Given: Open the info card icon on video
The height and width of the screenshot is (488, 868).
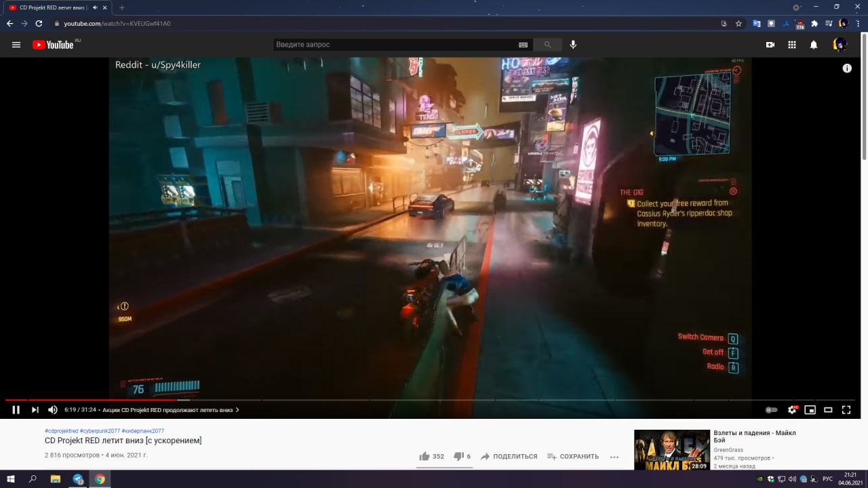Looking at the screenshot, I should (847, 68).
